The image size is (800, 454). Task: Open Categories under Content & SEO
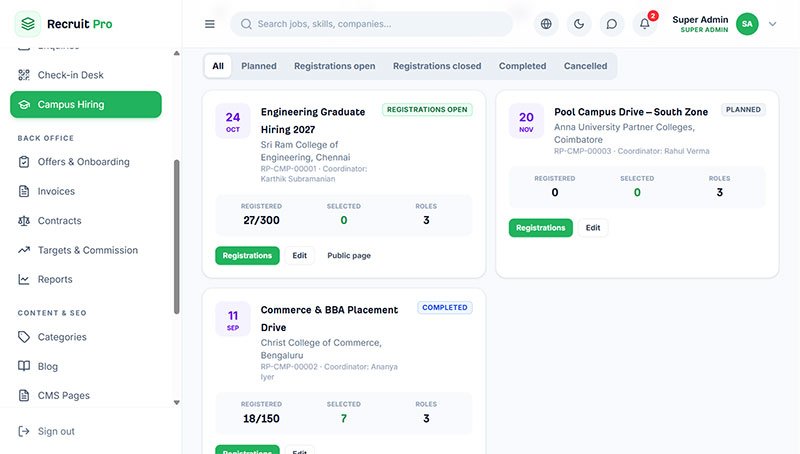coord(86,337)
